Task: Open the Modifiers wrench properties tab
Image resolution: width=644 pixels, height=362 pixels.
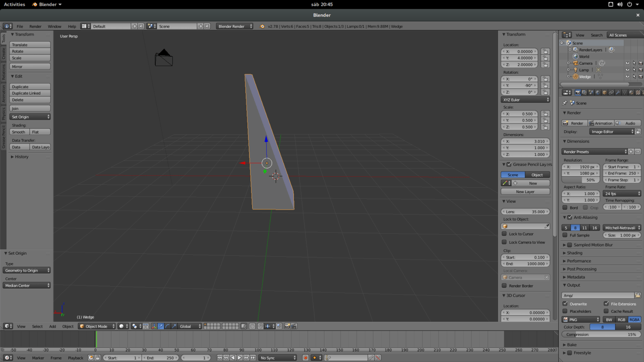Action: tap(618, 92)
